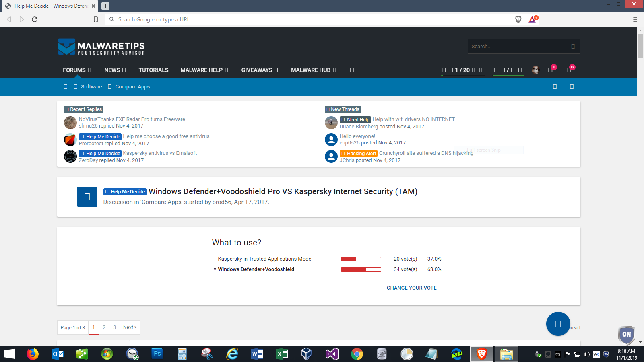Screen dimensions: 644x362
Task: Click the round blue floating button
Action: click(558, 324)
